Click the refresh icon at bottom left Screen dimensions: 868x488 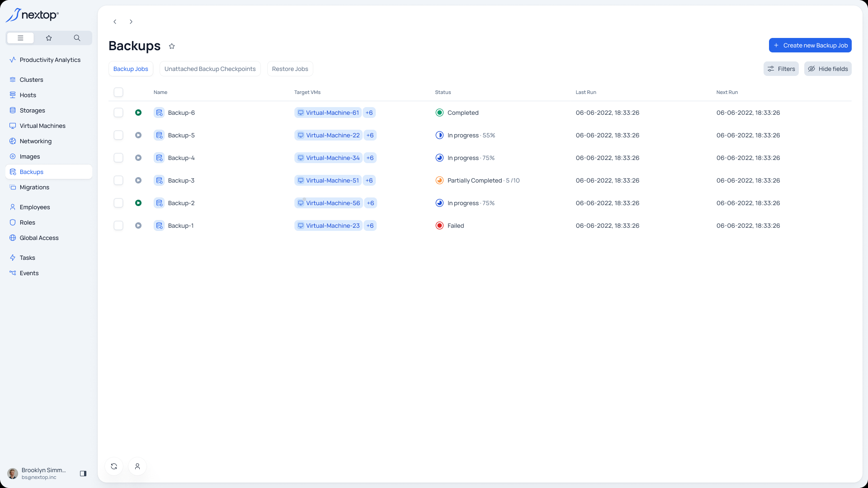114,466
